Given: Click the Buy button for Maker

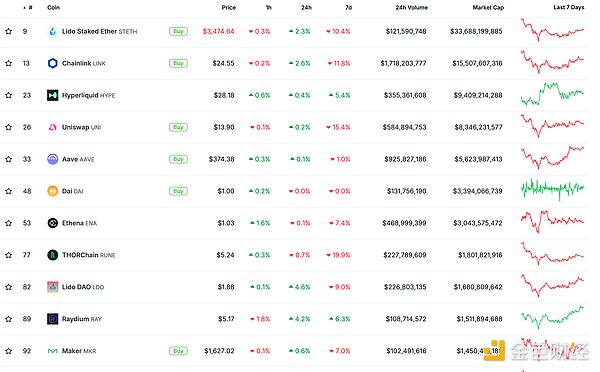Looking at the screenshot, I should (x=178, y=351).
